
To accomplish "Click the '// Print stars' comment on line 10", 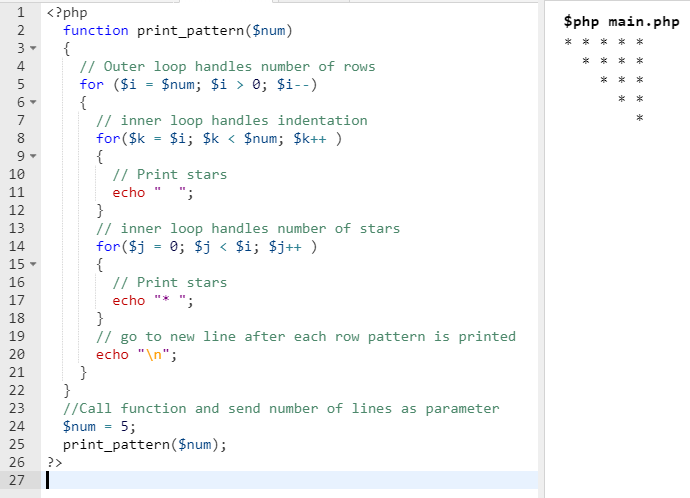I will pos(170,175).
